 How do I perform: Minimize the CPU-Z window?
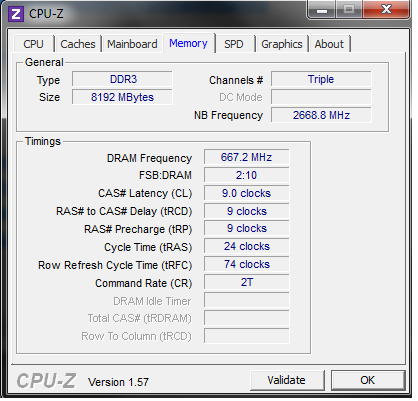click(322, 10)
